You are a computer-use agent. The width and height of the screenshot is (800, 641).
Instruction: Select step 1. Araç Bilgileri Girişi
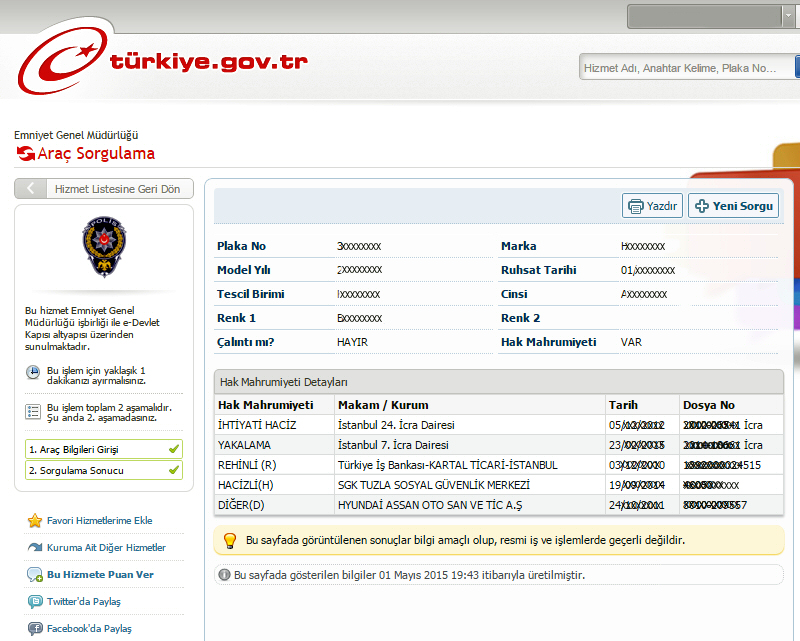[x=104, y=449]
